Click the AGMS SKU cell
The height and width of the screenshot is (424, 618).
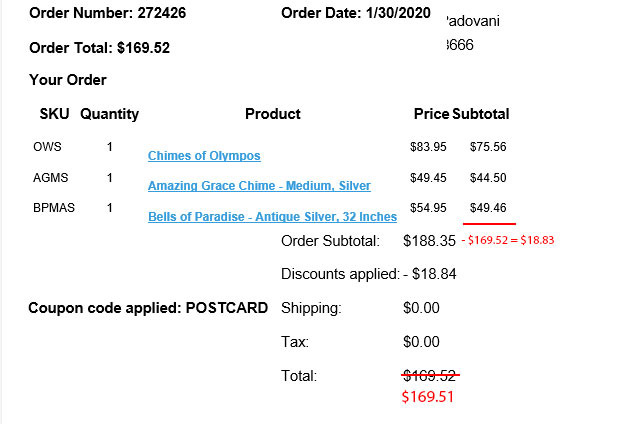coord(49,177)
